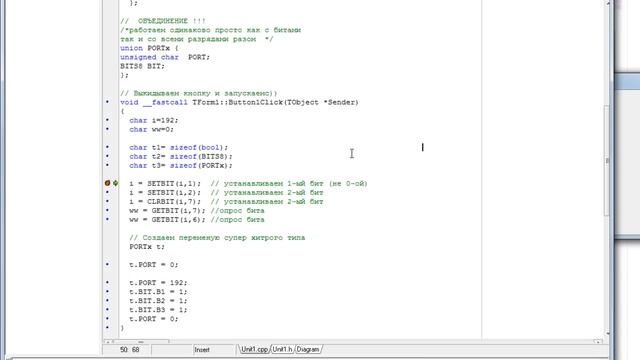Click the comment // ОБЪЕДИНЕНИЕ !!!
The image size is (640, 360).
pyautogui.click(x=163, y=21)
